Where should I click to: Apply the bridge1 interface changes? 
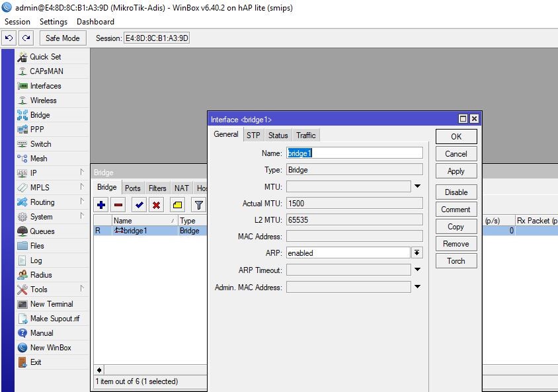point(456,171)
